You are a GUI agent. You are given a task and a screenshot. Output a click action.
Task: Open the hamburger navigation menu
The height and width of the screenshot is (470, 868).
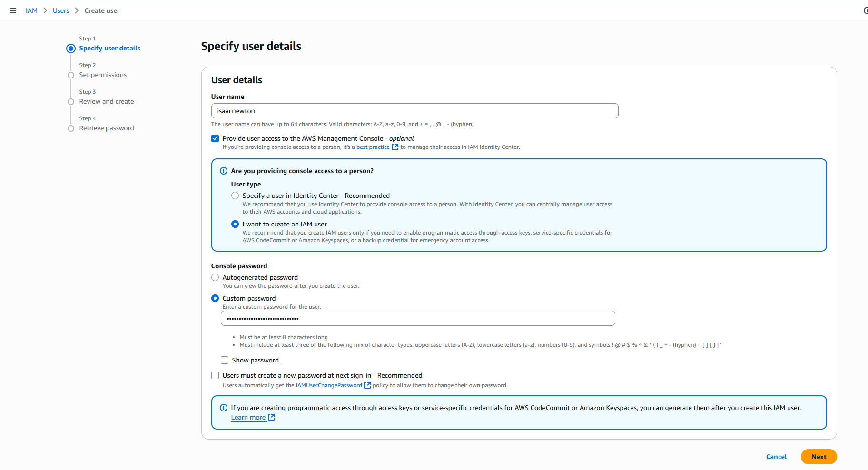(13, 10)
